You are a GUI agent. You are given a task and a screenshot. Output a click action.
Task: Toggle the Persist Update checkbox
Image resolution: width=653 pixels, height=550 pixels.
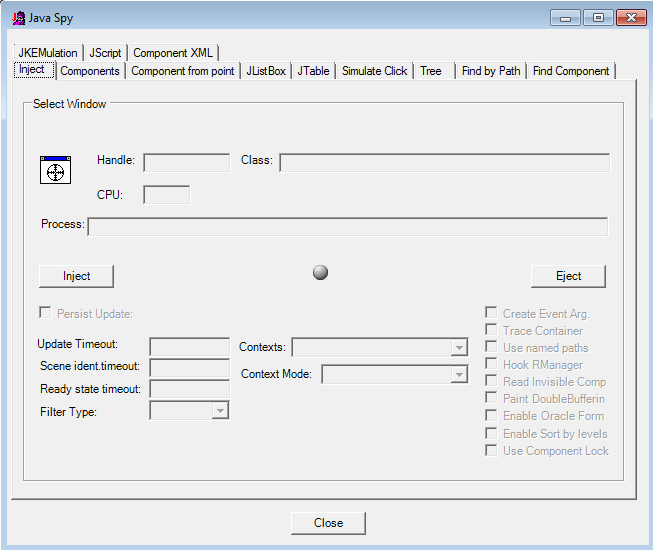click(x=45, y=313)
